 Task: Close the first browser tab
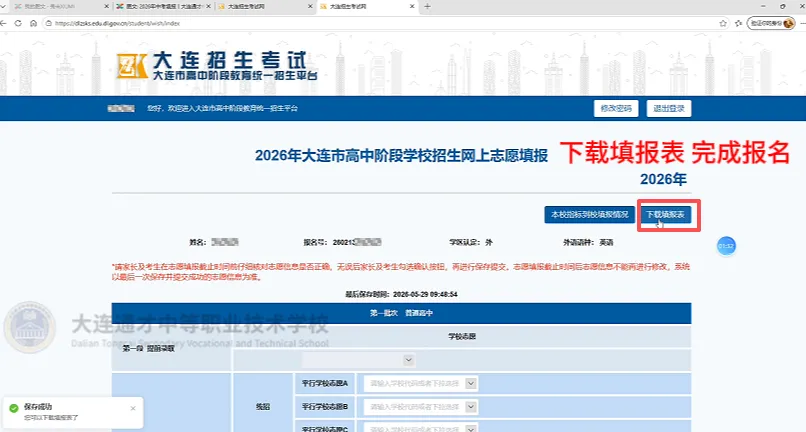click(106, 6)
